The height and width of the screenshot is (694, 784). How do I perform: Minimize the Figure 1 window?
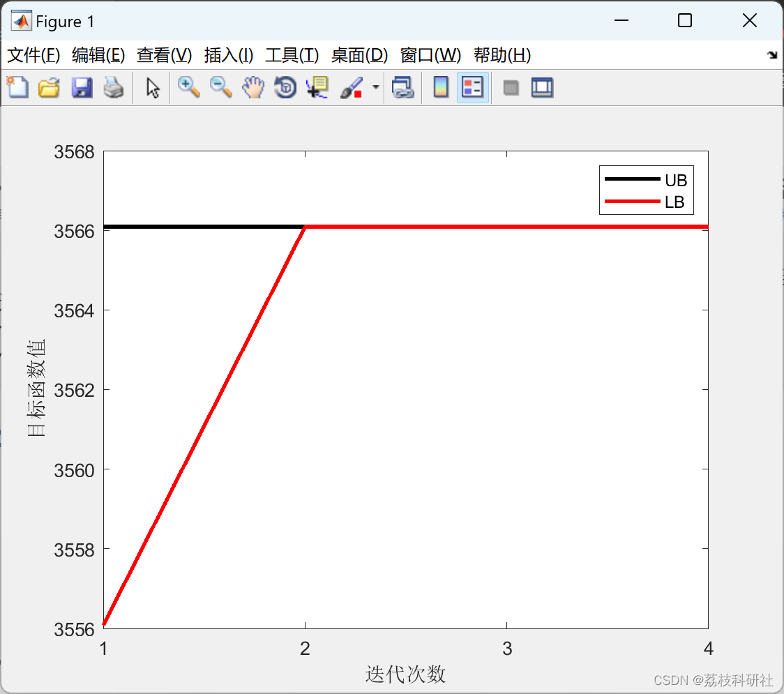621,20
